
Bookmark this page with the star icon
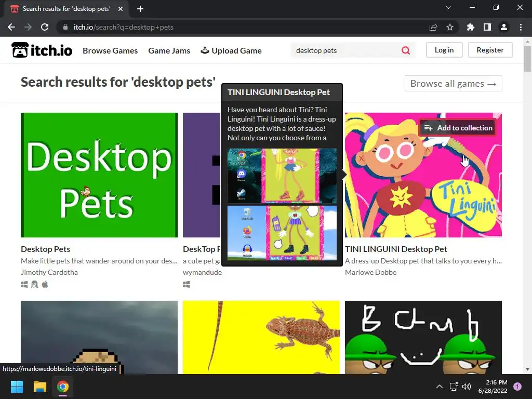coord(450,27)
